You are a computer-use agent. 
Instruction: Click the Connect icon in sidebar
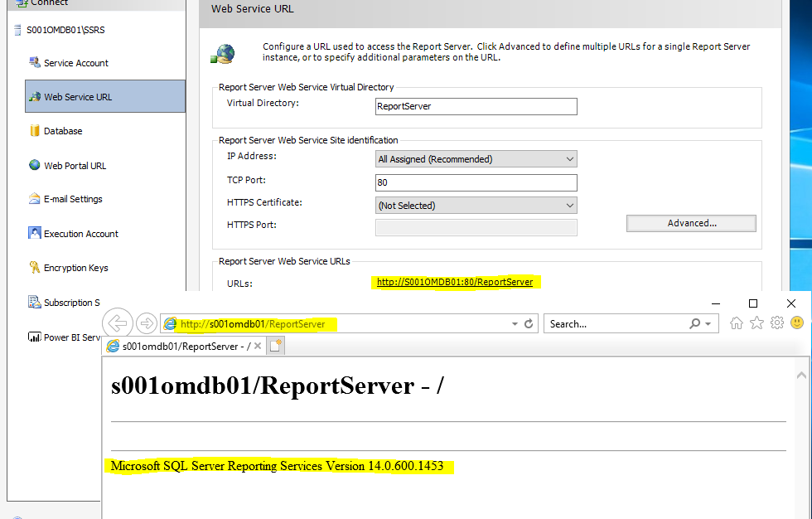click(x=22, y=3)
